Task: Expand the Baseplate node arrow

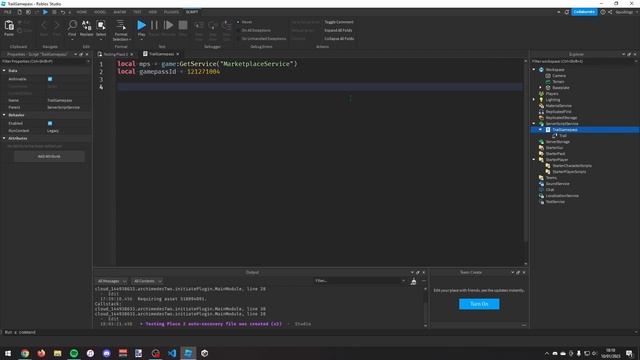Action: (540, 88)
